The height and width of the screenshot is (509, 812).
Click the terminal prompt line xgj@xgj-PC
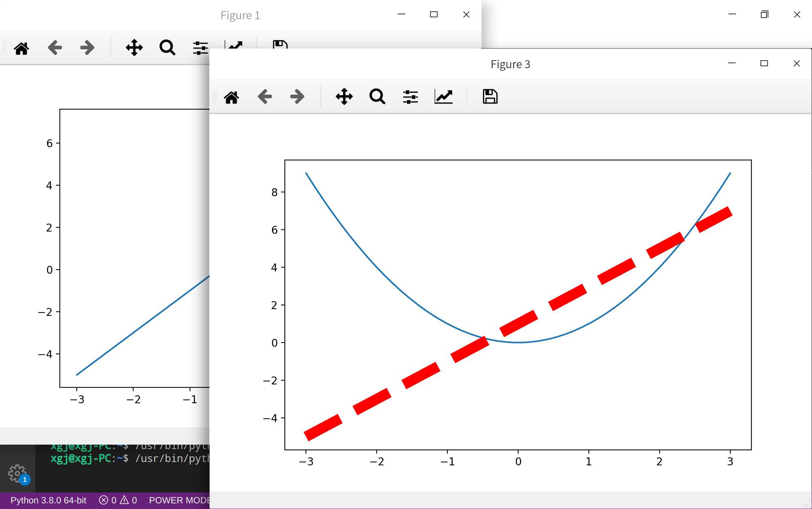tap(130, 459)
